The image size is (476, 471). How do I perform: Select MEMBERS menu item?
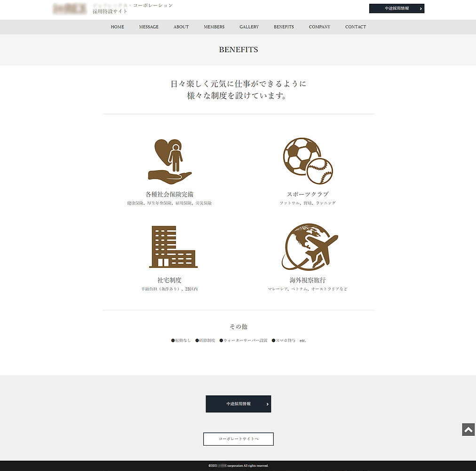pos(214,27)
